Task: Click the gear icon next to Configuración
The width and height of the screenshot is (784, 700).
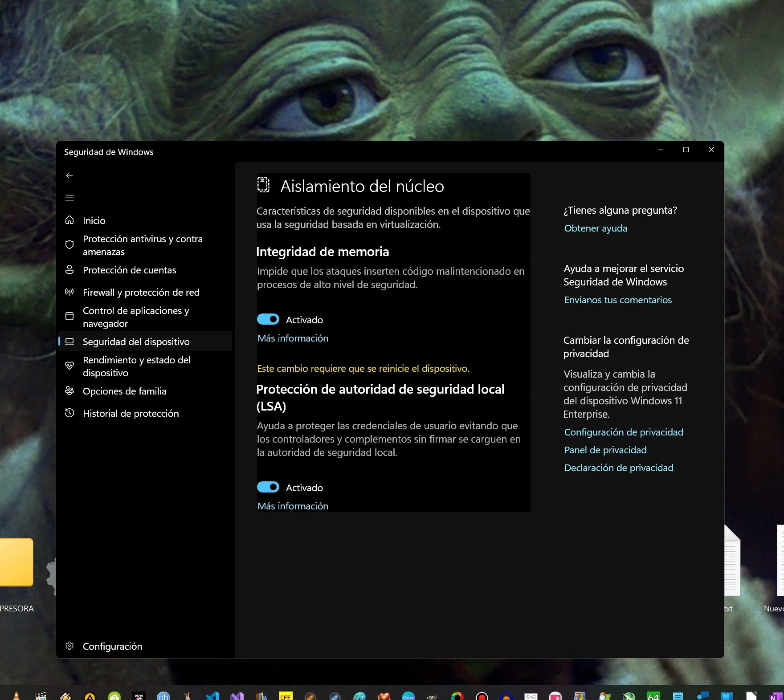Action: tap(69, 646)
